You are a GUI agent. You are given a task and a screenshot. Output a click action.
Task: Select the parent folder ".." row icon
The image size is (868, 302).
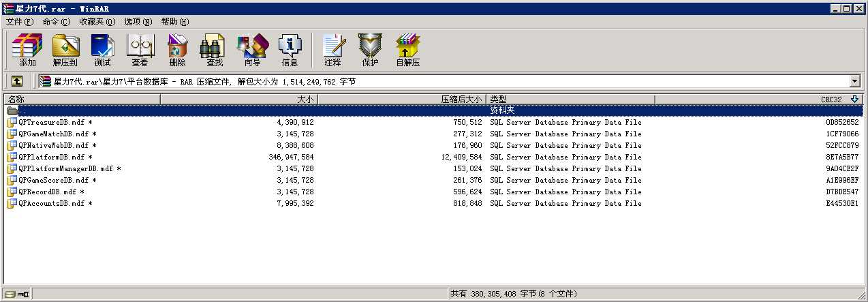click(x=12, y=110)
